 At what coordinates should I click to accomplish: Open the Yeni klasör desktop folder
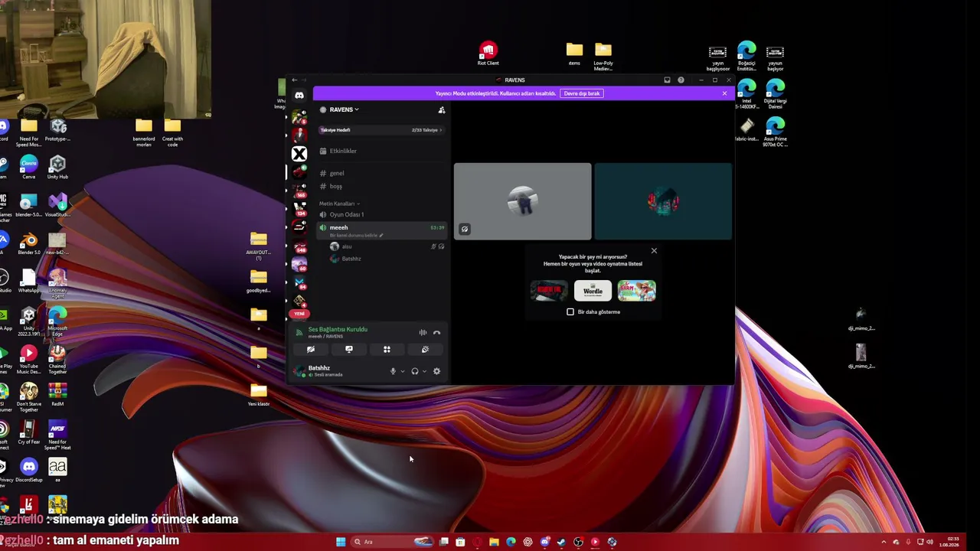[259, 395]
